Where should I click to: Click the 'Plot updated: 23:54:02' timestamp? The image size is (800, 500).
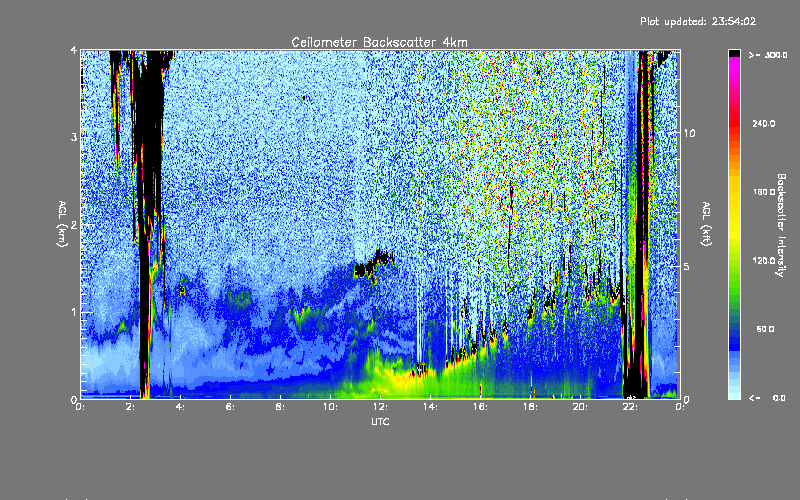pyautogui.click(x=698, y=21)
